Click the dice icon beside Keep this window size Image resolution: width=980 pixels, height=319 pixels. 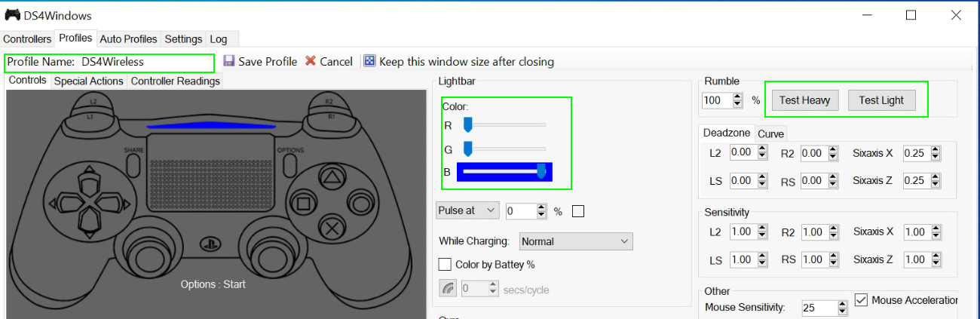369,61
